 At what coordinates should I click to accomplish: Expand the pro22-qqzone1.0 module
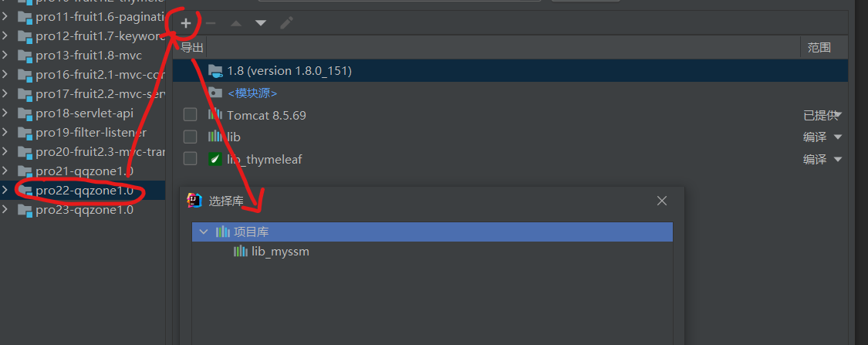click(6, 190)
